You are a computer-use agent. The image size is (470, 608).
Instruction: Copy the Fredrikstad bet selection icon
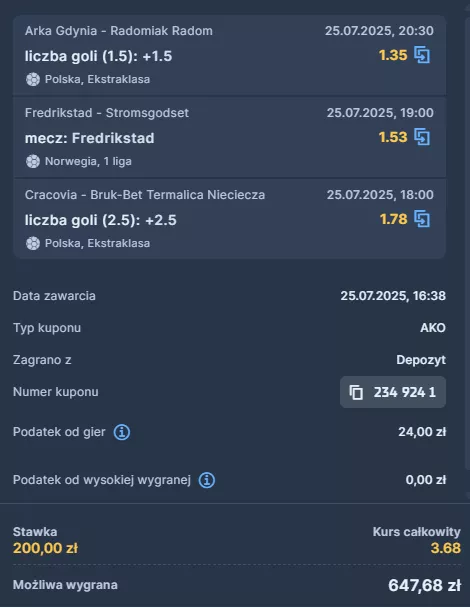coord(422,137)
